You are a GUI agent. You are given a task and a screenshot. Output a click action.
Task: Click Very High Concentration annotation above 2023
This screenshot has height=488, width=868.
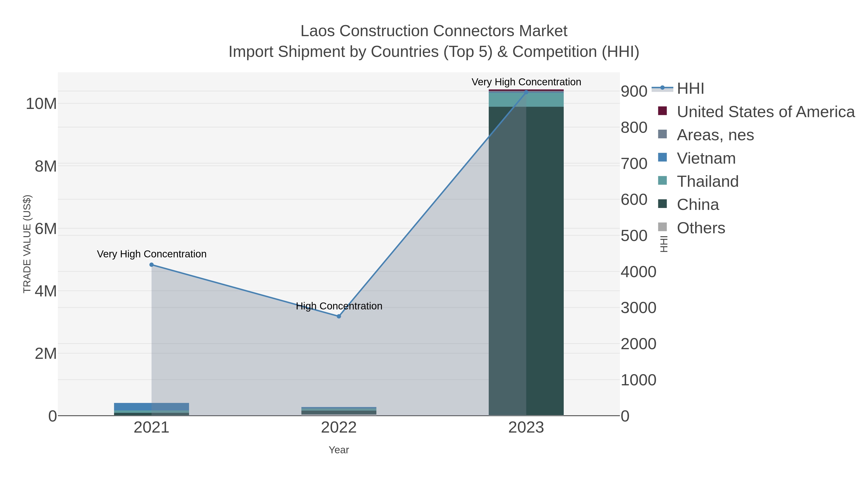(x=526, y=82)
